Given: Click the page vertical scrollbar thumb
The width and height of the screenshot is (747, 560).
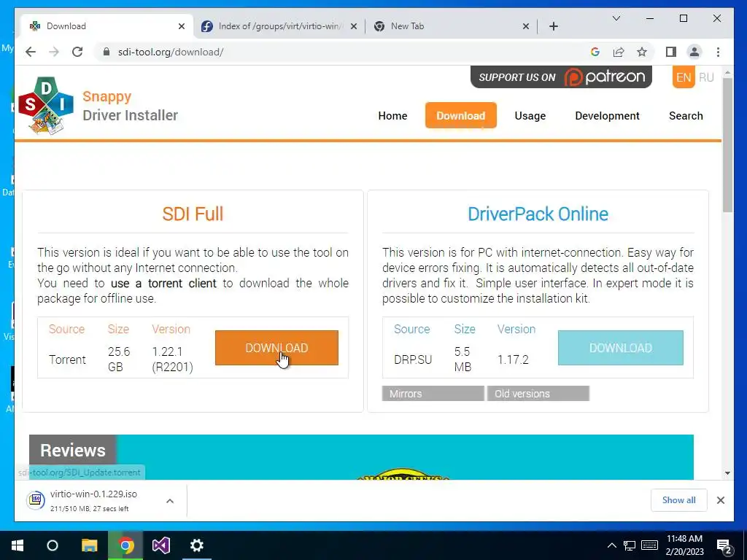Looking at the screenshot, I should pos(727,145).
